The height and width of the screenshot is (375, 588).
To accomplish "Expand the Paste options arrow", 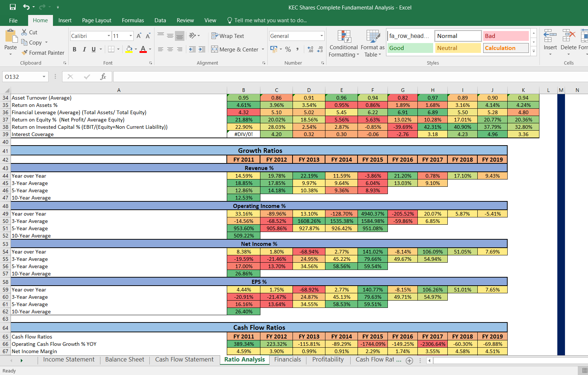I will (x=11, y=54).
